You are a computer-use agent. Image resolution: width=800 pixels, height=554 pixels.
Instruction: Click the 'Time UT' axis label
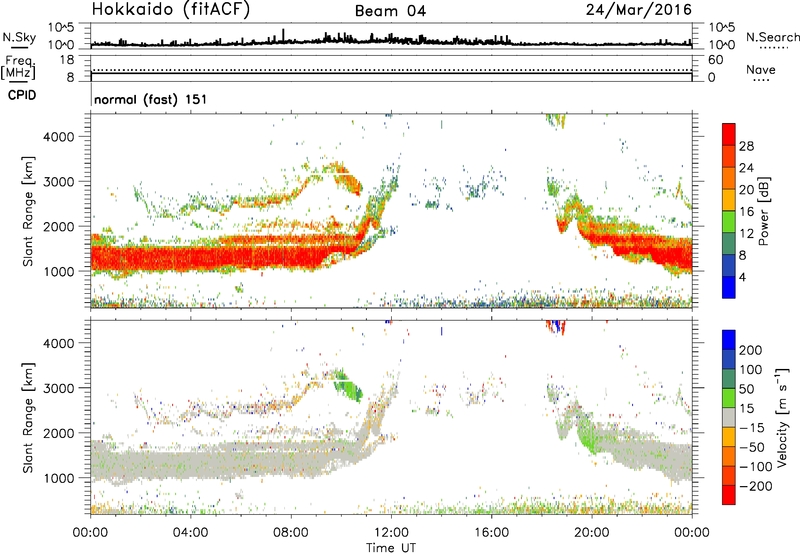tap(391, 548)
